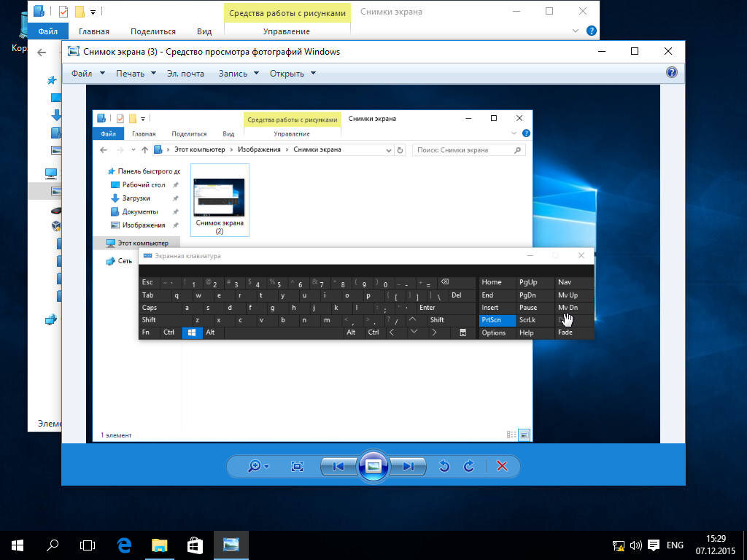The width and height of the screenshot is (747, 560).
Task: Rotate the photo counterclockwise
Action: tap(444, 466)
